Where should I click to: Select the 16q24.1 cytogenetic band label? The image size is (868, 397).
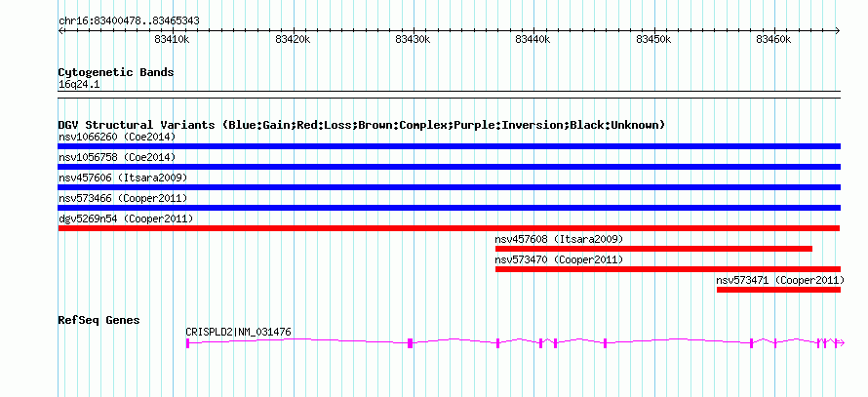click(79, 85)
